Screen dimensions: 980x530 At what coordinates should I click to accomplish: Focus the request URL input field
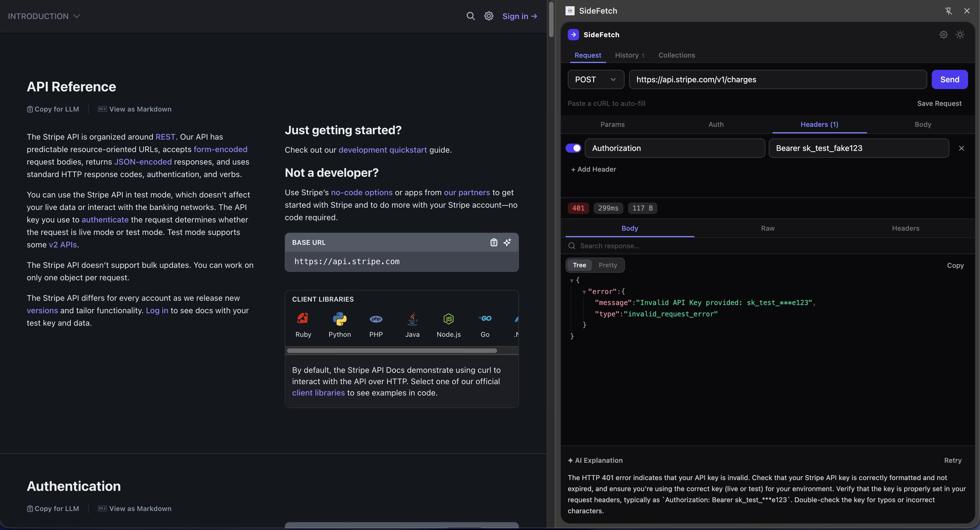(778, 79)
